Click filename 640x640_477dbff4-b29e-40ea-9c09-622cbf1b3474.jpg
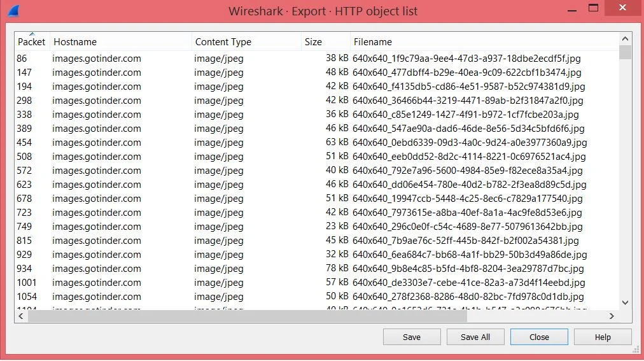Screen dimensions: 644x361 point(467,73)
